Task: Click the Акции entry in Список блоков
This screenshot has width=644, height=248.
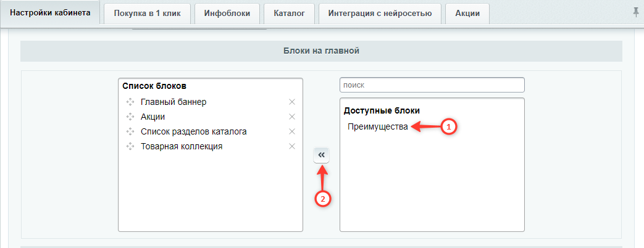Action: coord(153,117)
